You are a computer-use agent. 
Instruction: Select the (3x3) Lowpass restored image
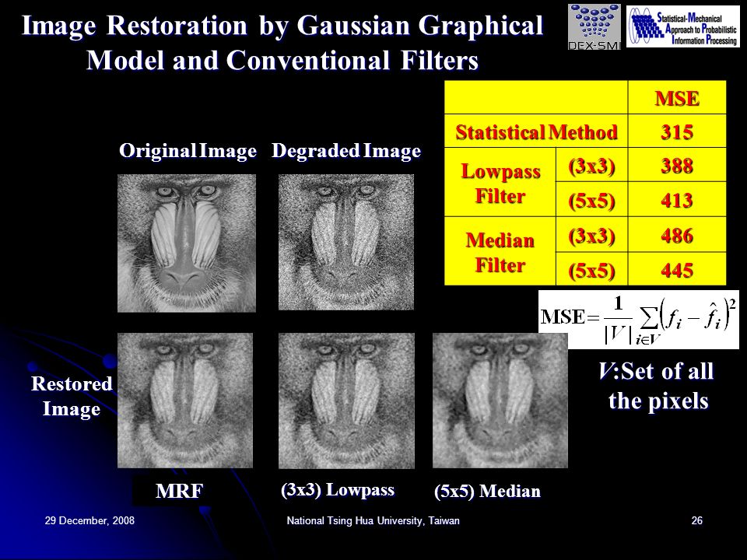coord(346,401)
